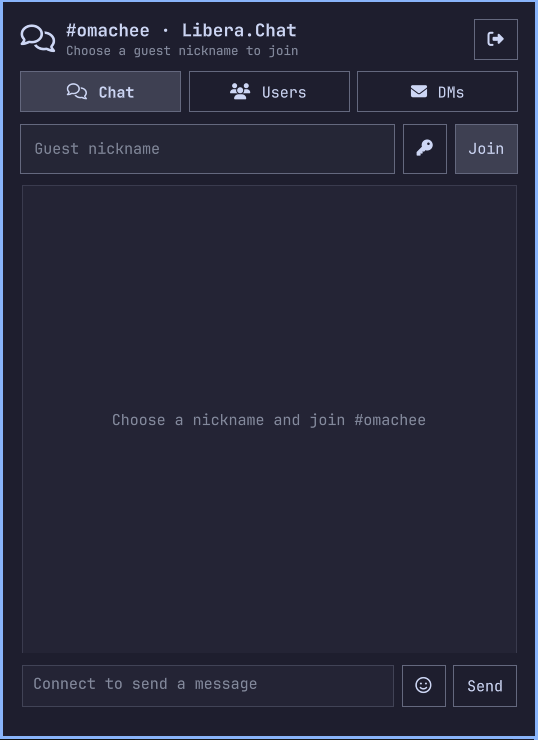The image size is (538, 740).
Task: Focus the Guest nickname input field
Action: point(208,149)
